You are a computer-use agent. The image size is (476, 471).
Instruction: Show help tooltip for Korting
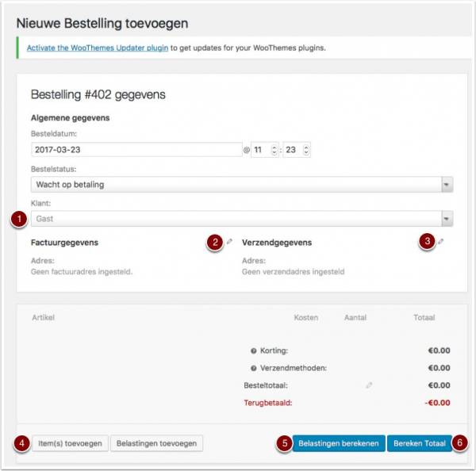coord(254,350)
